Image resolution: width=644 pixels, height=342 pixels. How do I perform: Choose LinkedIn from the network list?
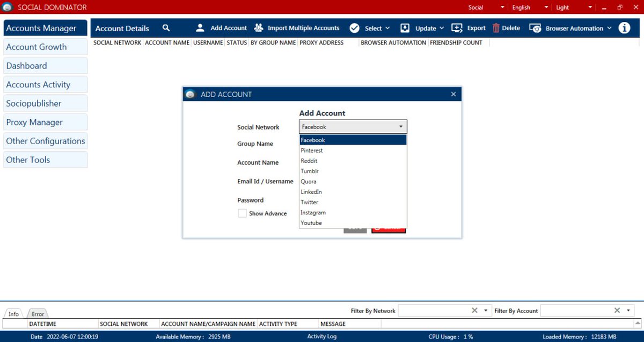click(x=353, y=192)
